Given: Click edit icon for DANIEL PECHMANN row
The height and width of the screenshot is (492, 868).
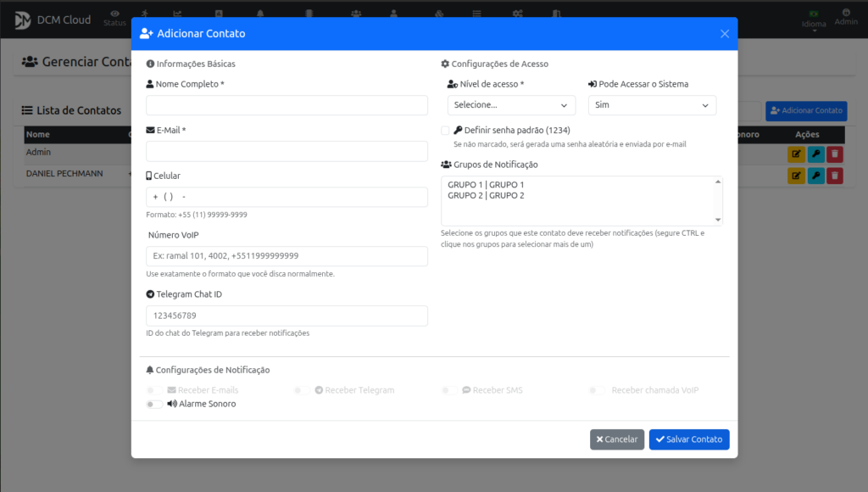Looking at the screenshot, I should click(796, 176).
